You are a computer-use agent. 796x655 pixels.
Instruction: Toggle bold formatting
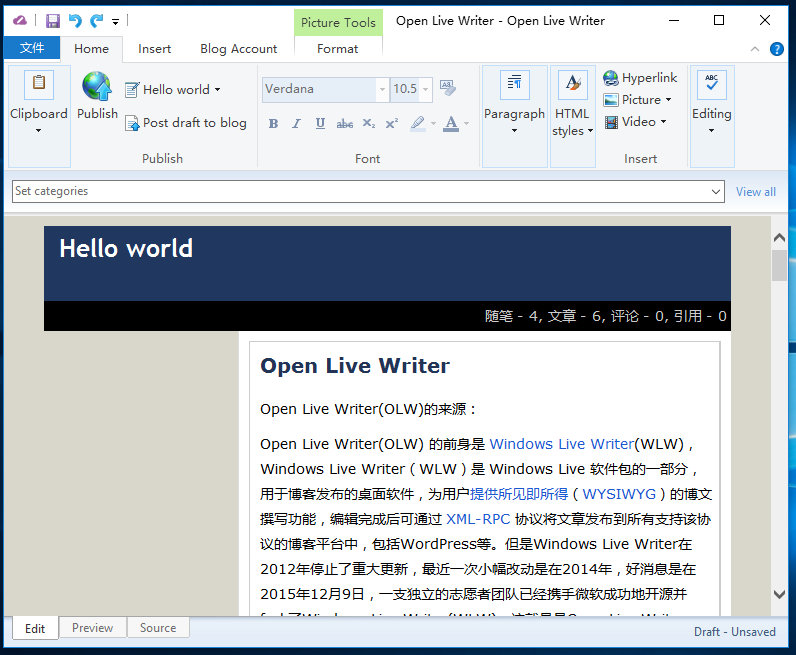pyautogui.click(x=273, y=123)
